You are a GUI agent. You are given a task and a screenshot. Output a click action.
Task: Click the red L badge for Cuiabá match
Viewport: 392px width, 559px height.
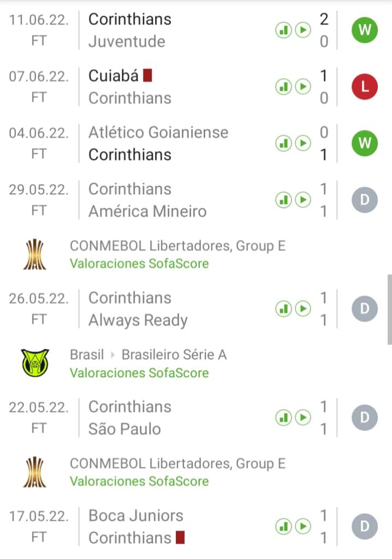(364, 86)
